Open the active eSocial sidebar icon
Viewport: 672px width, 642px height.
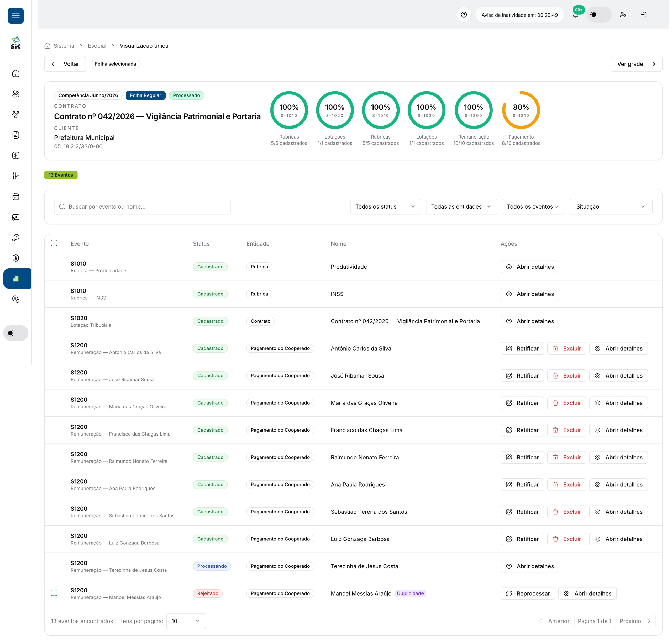pyautogui.click(x=16, y=279)
